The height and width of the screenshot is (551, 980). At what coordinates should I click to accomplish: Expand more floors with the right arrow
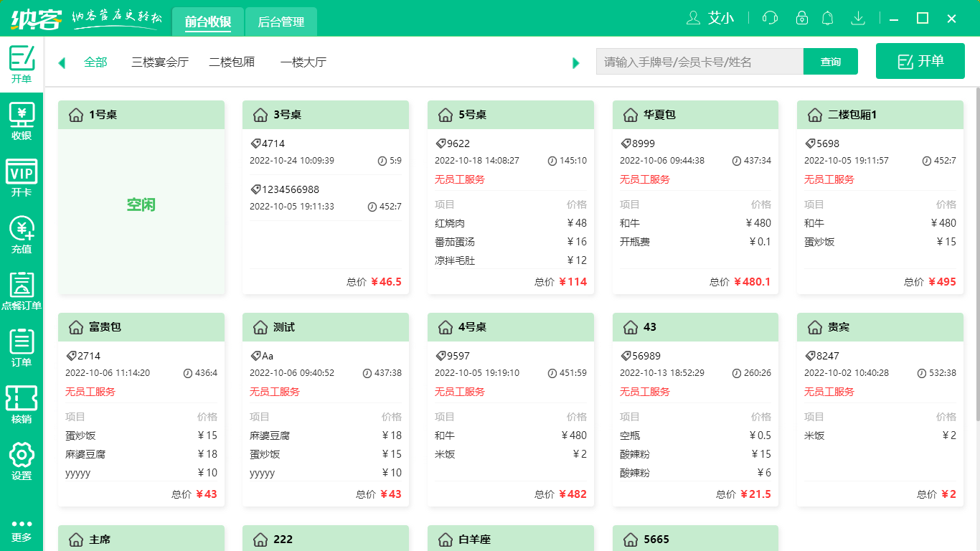point(575,62)
